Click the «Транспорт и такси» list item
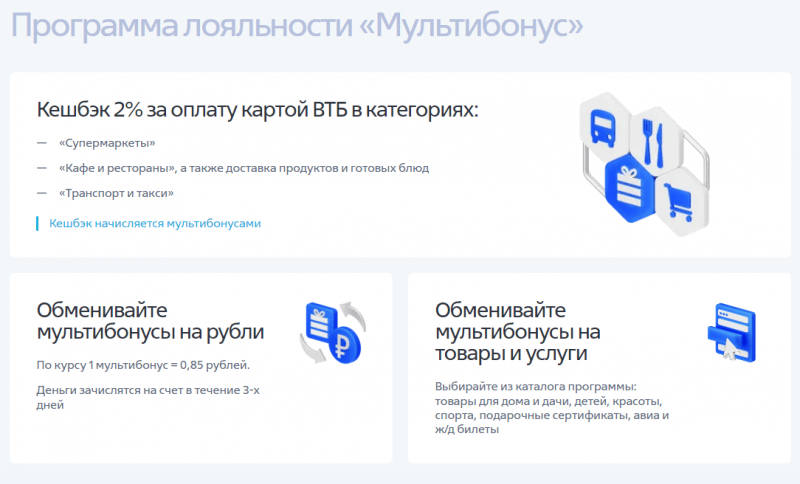800x484 pixels. point(116,193)
